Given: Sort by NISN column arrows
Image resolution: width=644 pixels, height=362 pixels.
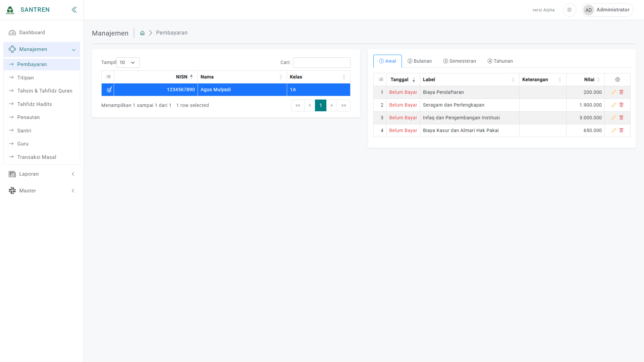Looking at the screenshot, I should pos(191,77).
